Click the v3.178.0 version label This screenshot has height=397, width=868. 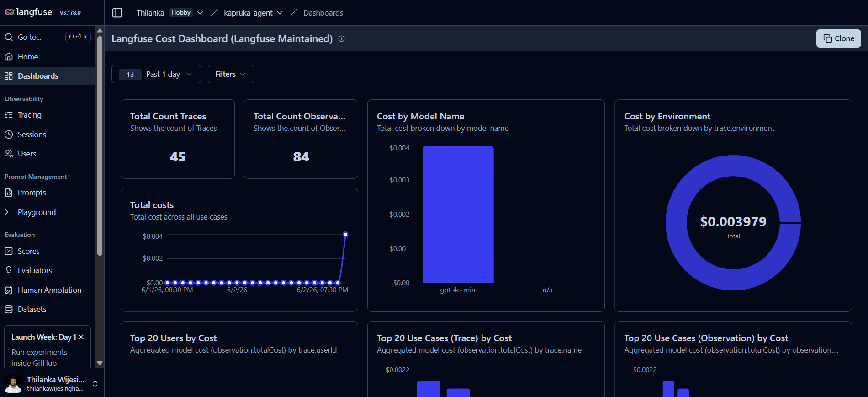pos(70,13)
